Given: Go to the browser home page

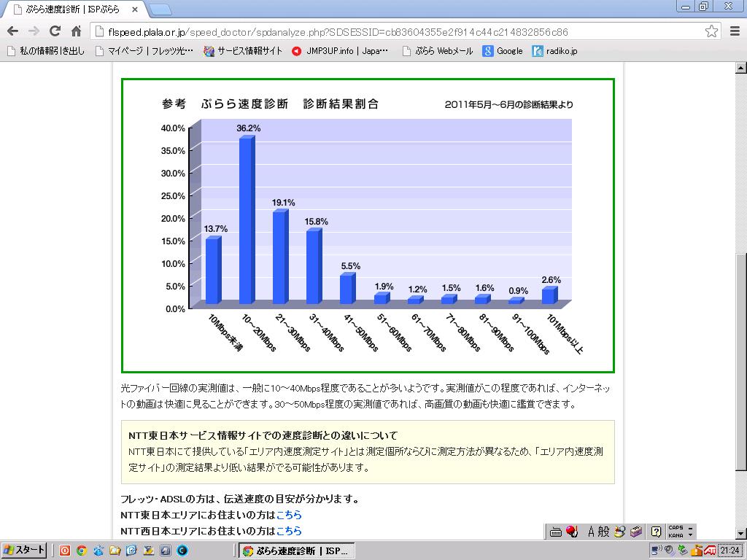Looking at the screenshot, I should [76, 31].
